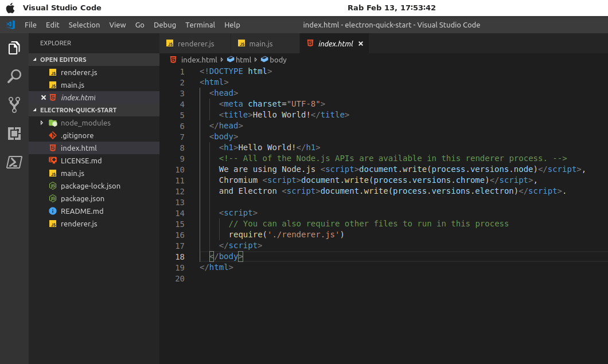The height and width of the screenshot is (364, 608).
Task: Open the Debug menu
Action: (x=165, y=25)
